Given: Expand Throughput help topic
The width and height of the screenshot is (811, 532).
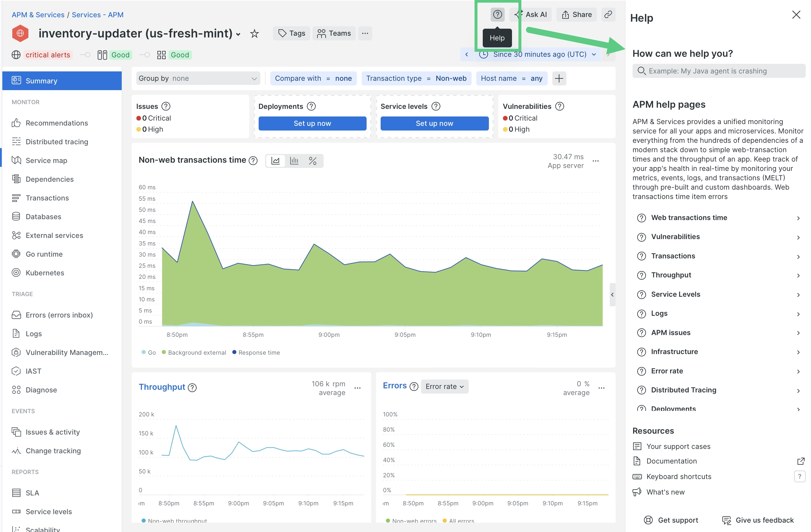Looking at the screenshot, I should coord(719,275).
